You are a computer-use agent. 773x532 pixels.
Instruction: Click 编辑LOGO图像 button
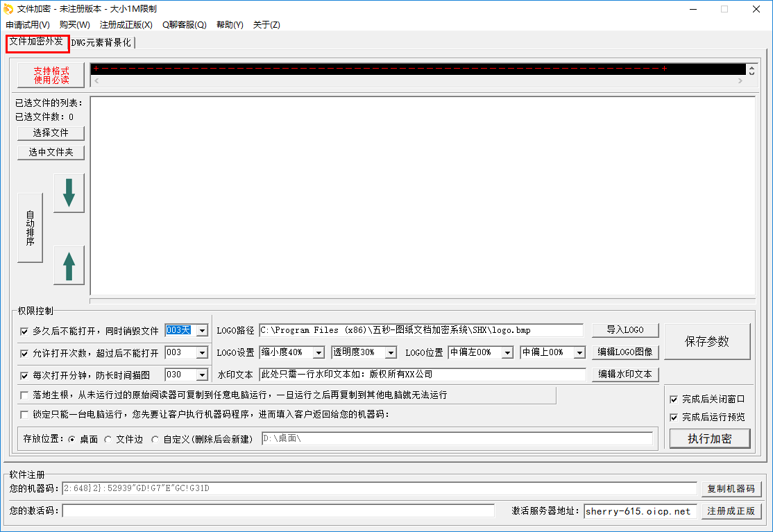coord(625,352)
